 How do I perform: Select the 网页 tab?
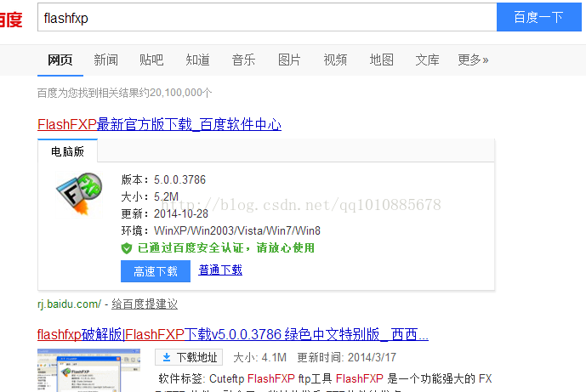pyautogui.click(x=60, y=60)
